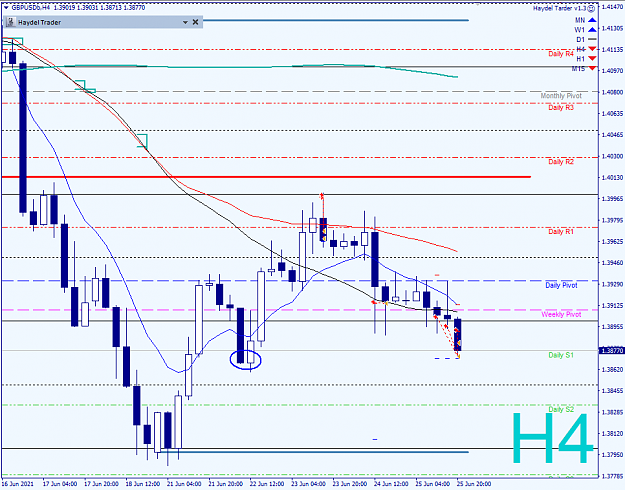Click the 1.39460 price scale value

tap(612, 263)
